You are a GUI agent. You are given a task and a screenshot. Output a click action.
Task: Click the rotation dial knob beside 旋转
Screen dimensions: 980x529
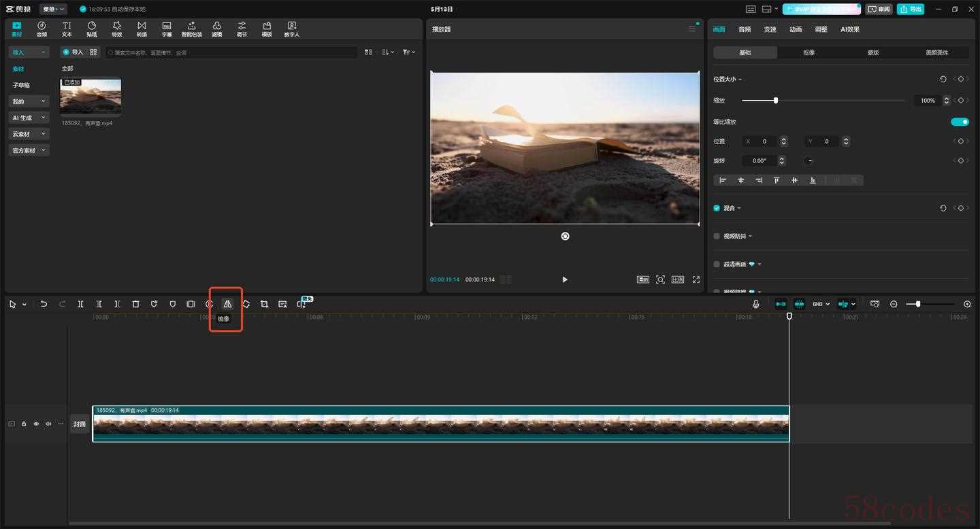pos(808,160)
